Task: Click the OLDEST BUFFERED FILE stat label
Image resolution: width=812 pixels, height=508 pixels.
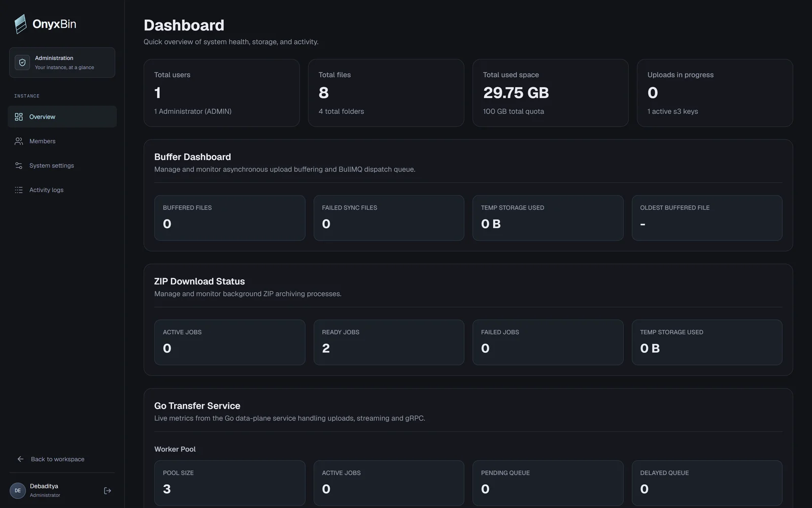Action: coord(675,208)
